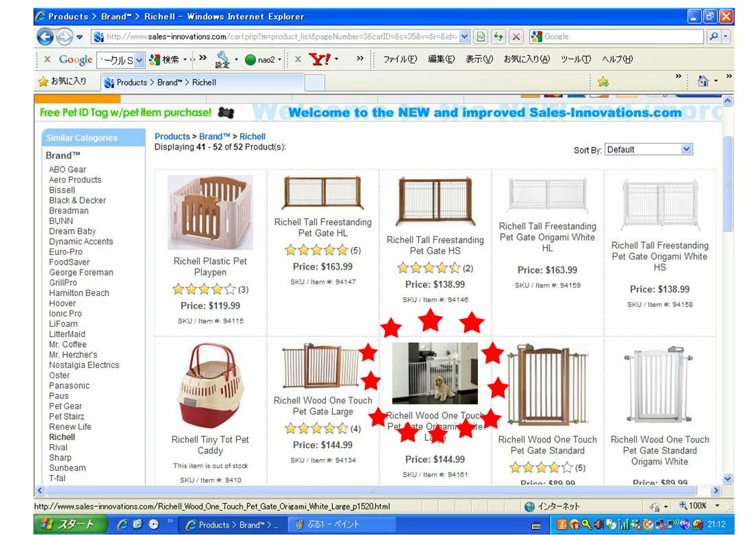
Task: Click the Pet Gear category link
Action: pyautogui.click(x=65, y=406)
